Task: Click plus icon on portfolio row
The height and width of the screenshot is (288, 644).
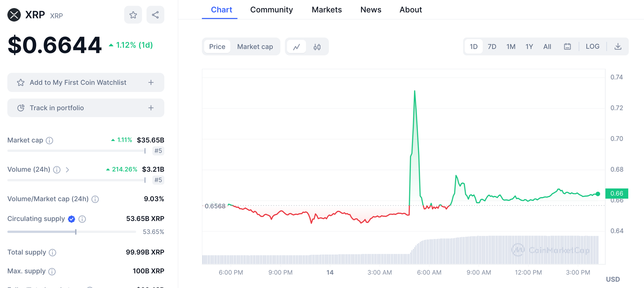Action: point(151,108)
